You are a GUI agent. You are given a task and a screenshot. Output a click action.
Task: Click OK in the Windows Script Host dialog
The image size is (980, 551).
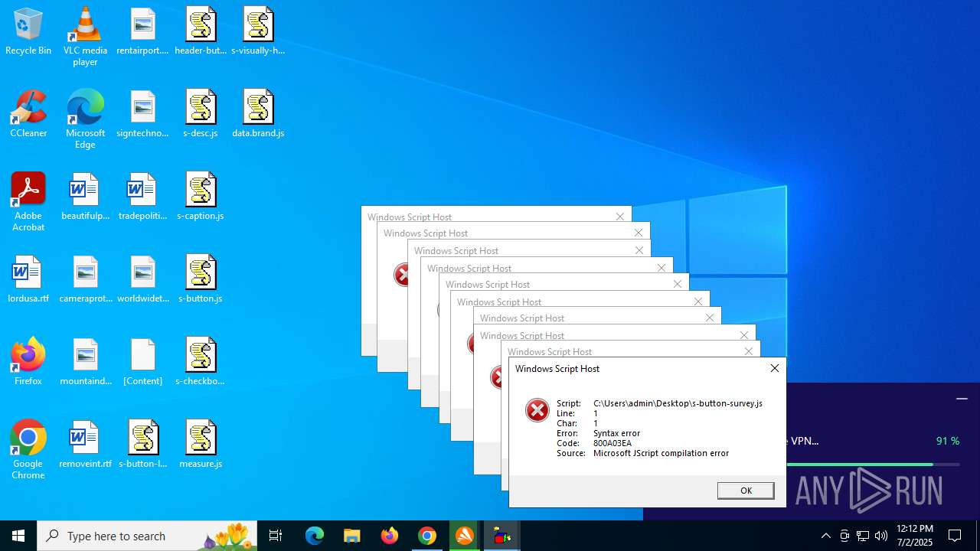click(x=746, y=491)
